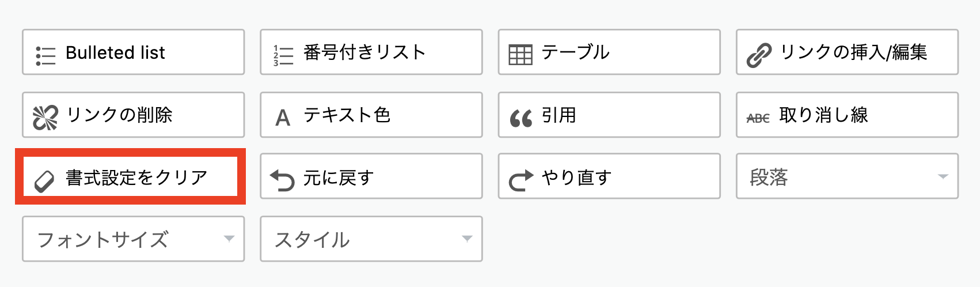The image size is (980, 287).
Task: Click the broken link icon for リンクの削除
Action: click(45, 118)
